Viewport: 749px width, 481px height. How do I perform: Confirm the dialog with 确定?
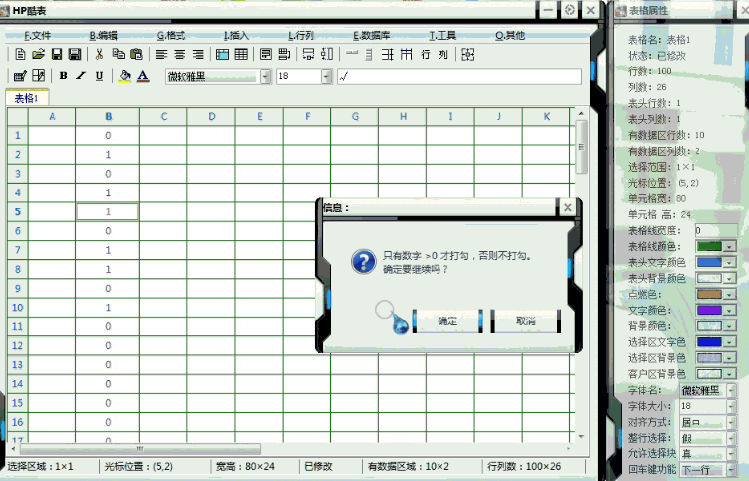point(448,321)
